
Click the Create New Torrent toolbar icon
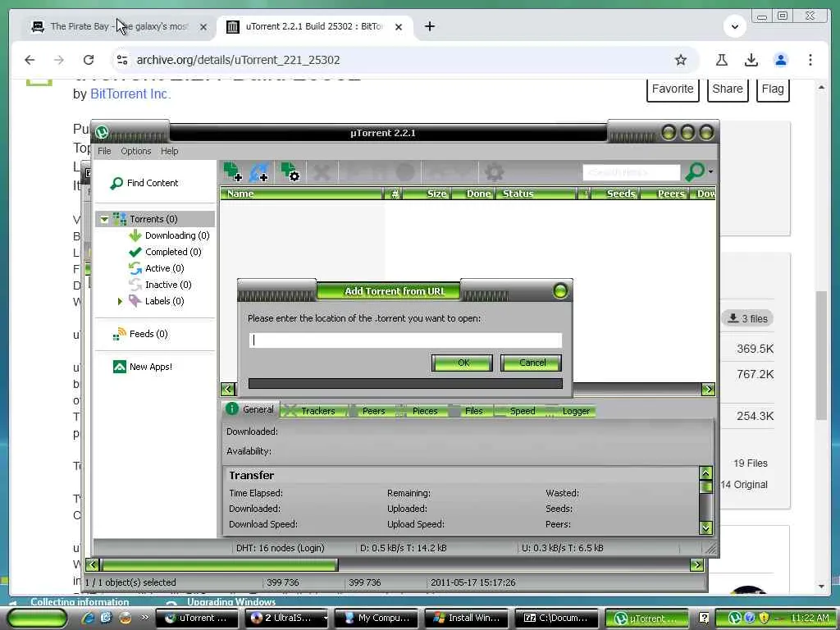coord(290,172)
